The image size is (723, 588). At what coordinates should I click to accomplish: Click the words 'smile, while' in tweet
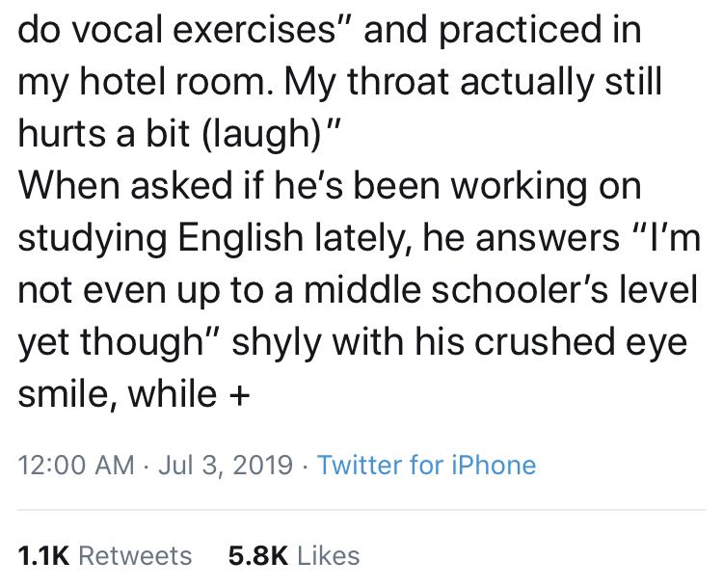pyautogui.click(x=117, y=394)
